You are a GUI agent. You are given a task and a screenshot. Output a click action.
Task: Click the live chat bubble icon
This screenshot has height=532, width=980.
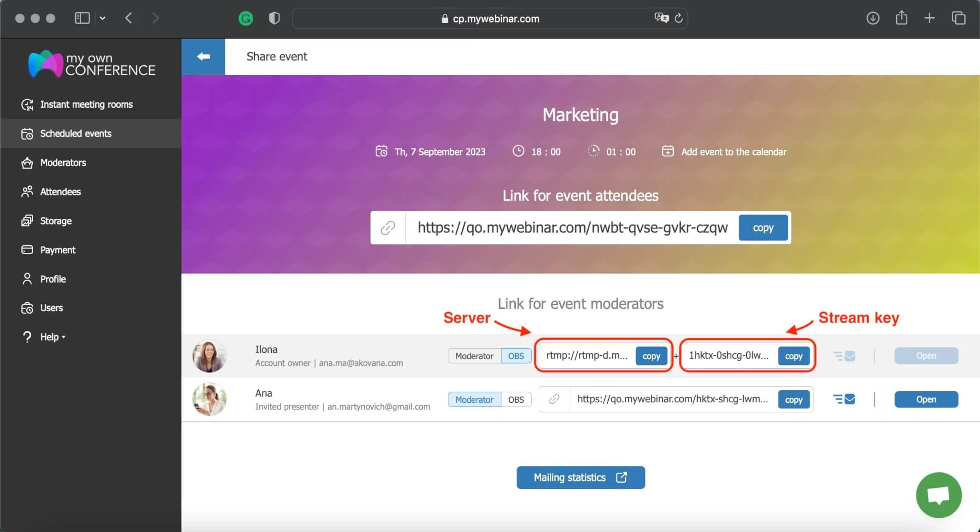938,495
